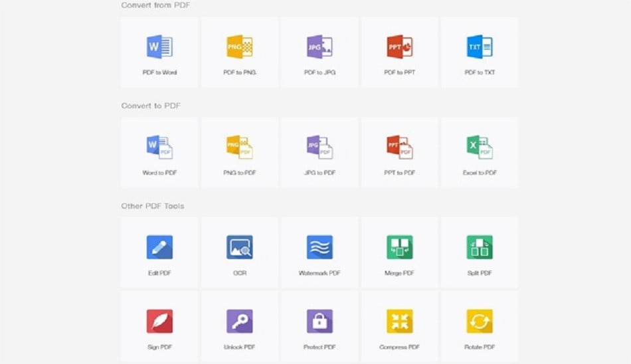Click the "Watermark PDF" label
The image size is (631, 364).
coord(319,273)
